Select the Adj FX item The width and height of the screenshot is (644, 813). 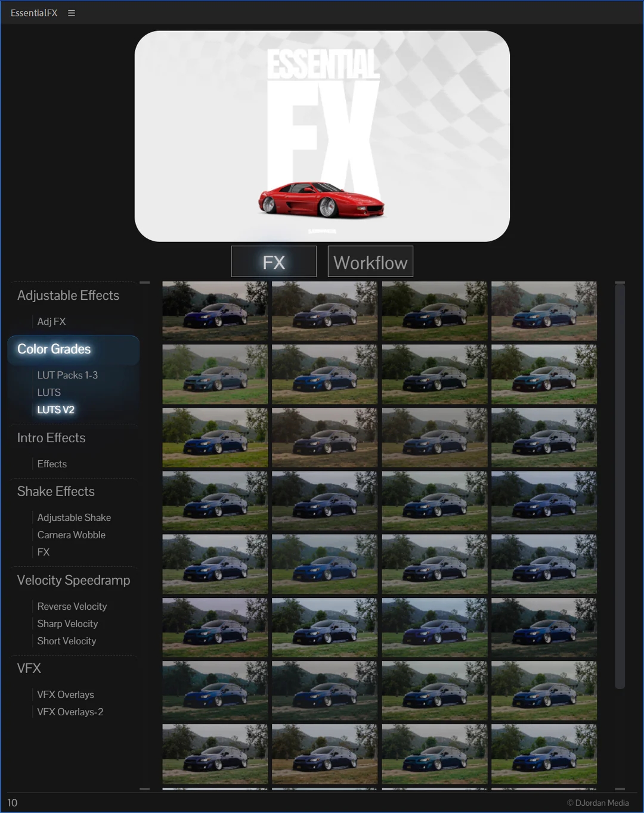point(51,321)
